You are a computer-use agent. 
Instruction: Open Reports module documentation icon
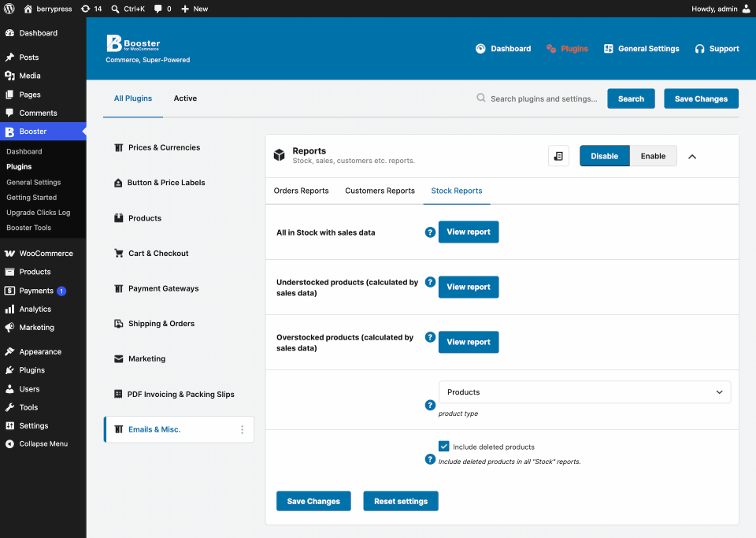point(558,156)
